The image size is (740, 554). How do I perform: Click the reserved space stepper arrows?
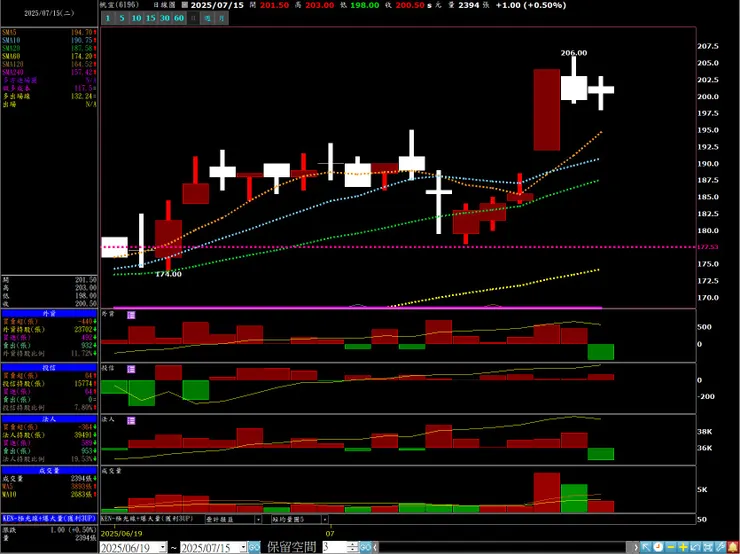(353, 547)
